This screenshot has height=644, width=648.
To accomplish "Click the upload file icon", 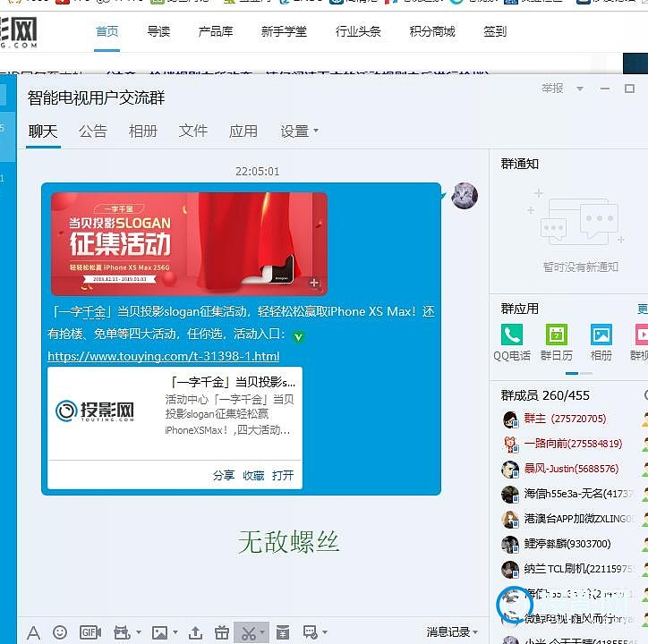I will coord(195,632).
